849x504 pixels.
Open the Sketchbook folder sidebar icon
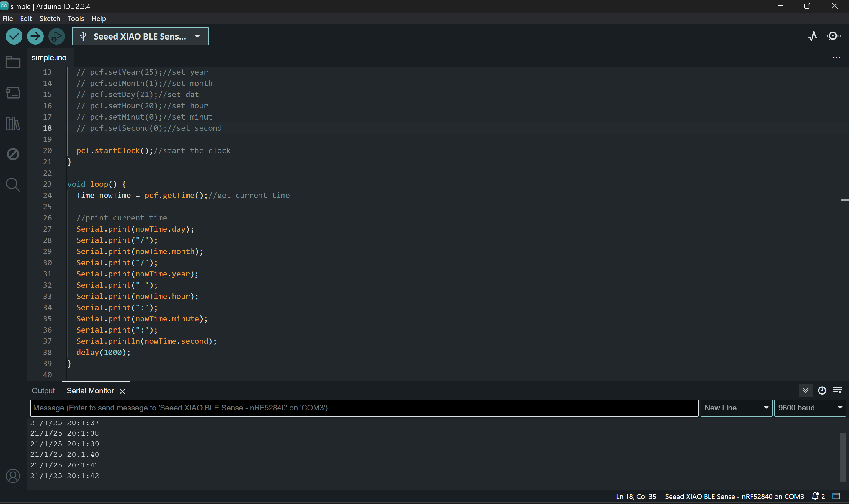point(13,62)
